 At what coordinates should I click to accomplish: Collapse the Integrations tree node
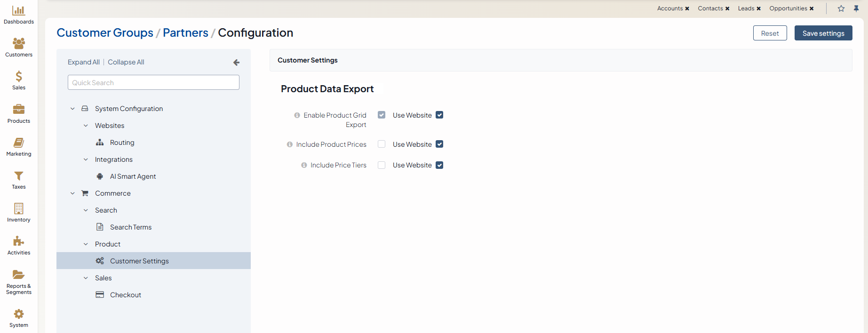coord(86,159)
